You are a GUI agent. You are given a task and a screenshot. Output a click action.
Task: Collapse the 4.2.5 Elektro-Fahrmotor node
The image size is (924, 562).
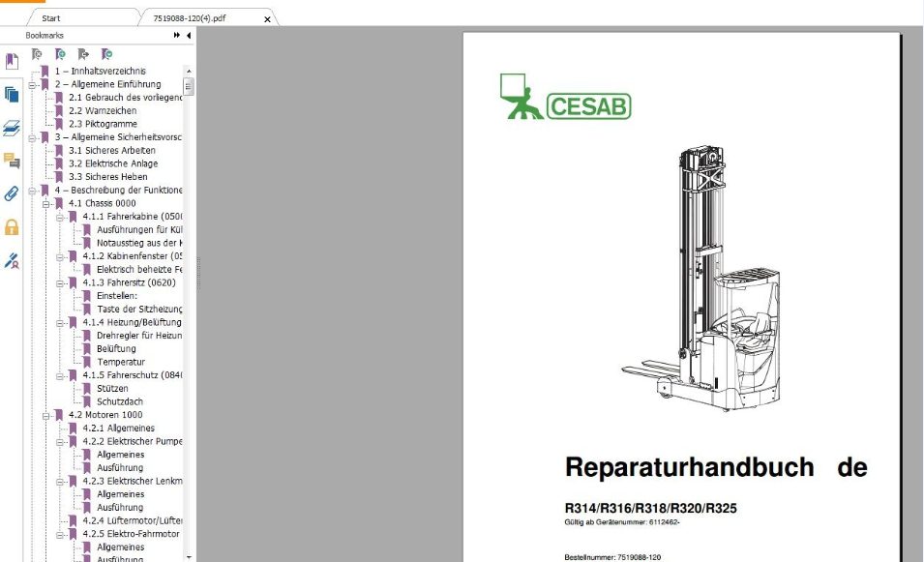[x=60, y=535]
